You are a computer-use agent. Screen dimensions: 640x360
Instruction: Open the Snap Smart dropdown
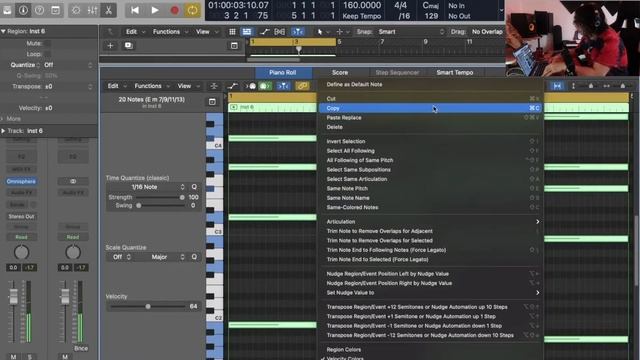[x=411, y=31]
